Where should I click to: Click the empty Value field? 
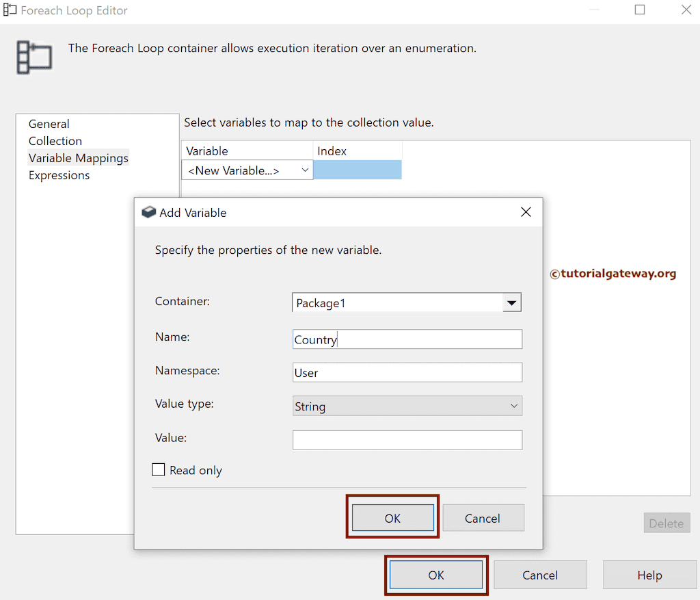(407, 439)
